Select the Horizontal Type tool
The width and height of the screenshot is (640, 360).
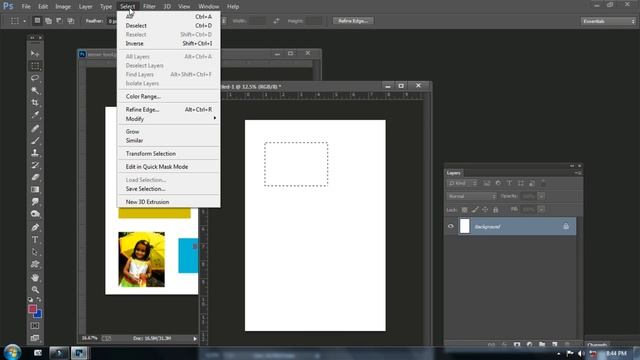35,240
